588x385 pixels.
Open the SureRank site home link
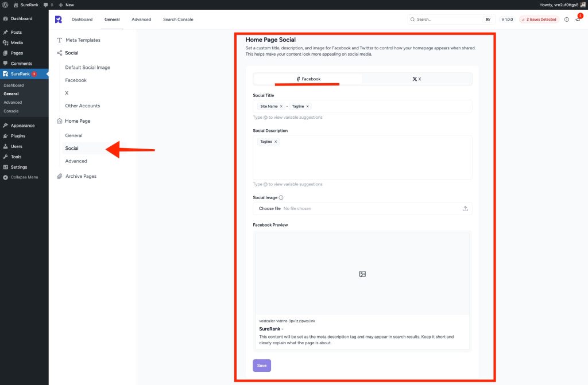[x=26, y=5]
